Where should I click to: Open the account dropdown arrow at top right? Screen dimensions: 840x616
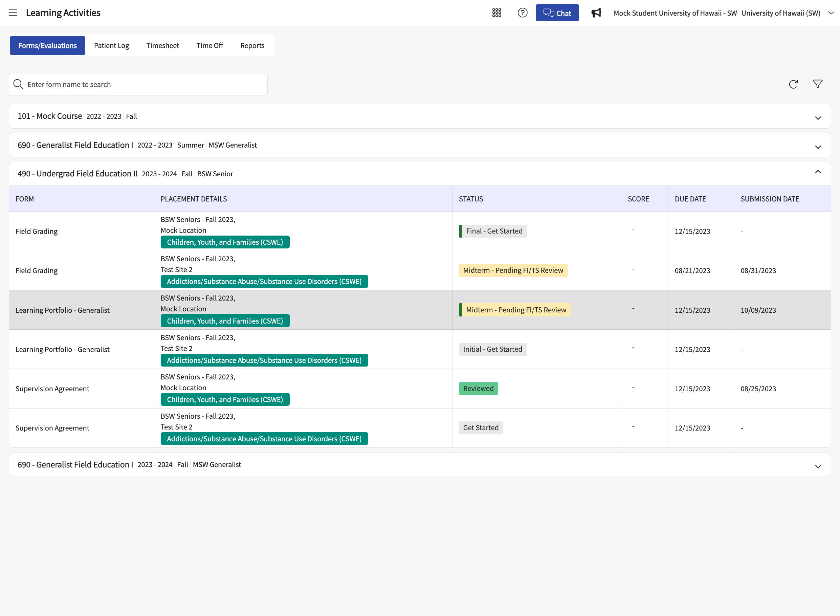point(831,13)
